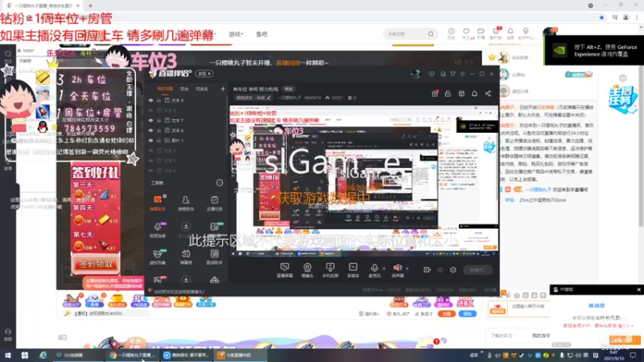Switch to the 我的场景 tab
This screenshot has width=644, height=362.
[x=165, y=88]
